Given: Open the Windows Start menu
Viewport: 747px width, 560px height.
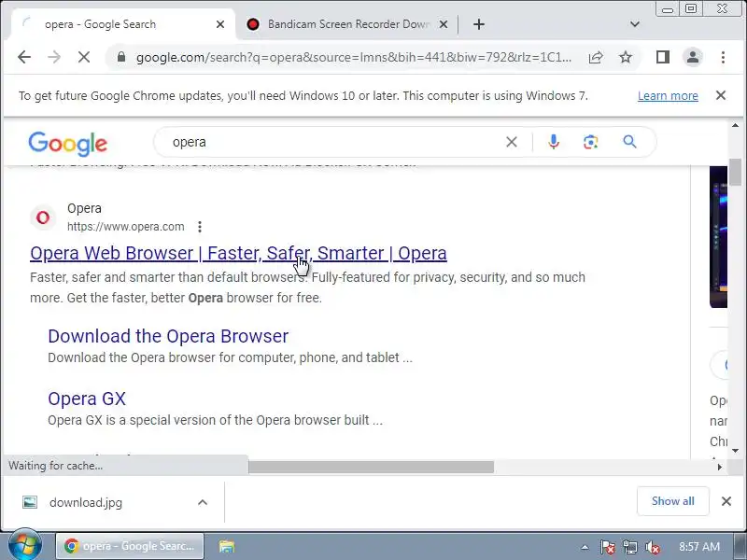Looking at the screenshot, I should tap(24, 546).
